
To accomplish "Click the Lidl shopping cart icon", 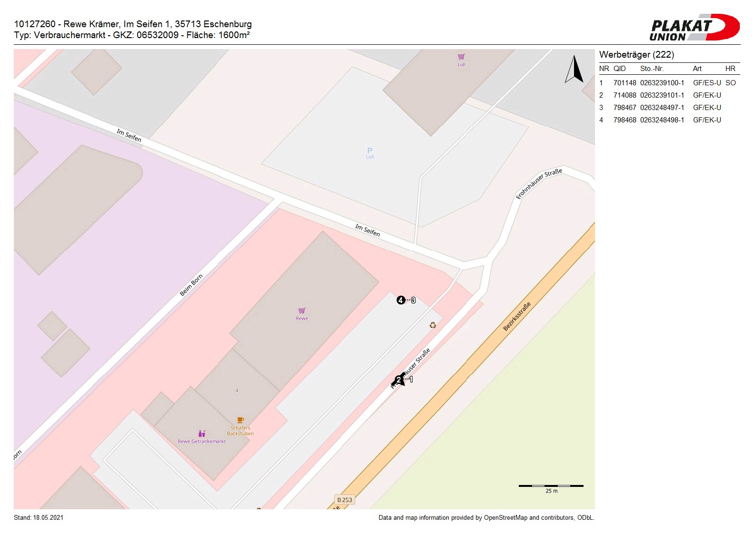I will coord(461,57).
